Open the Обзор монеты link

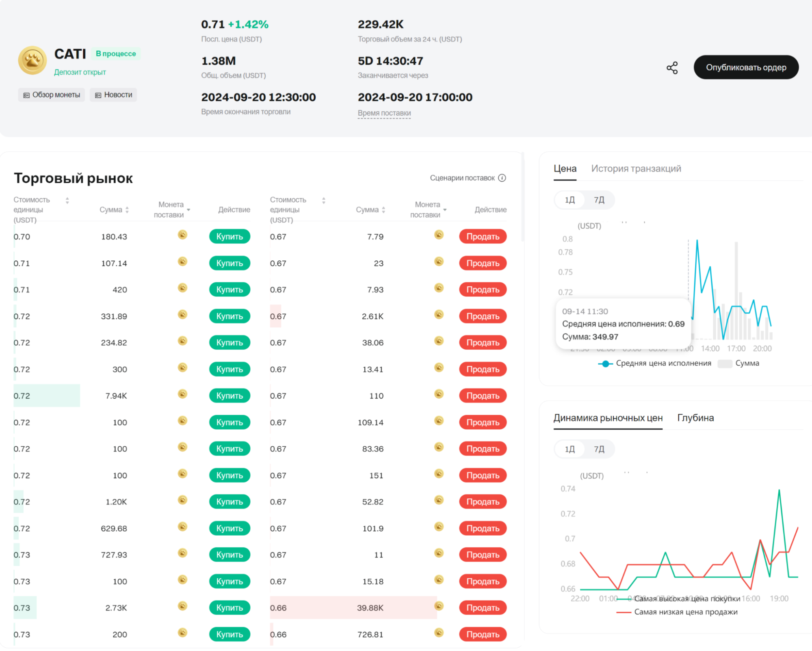[x=52, y=95]
